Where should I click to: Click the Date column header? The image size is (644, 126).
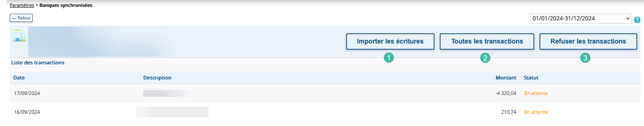(x=19, y=78)
